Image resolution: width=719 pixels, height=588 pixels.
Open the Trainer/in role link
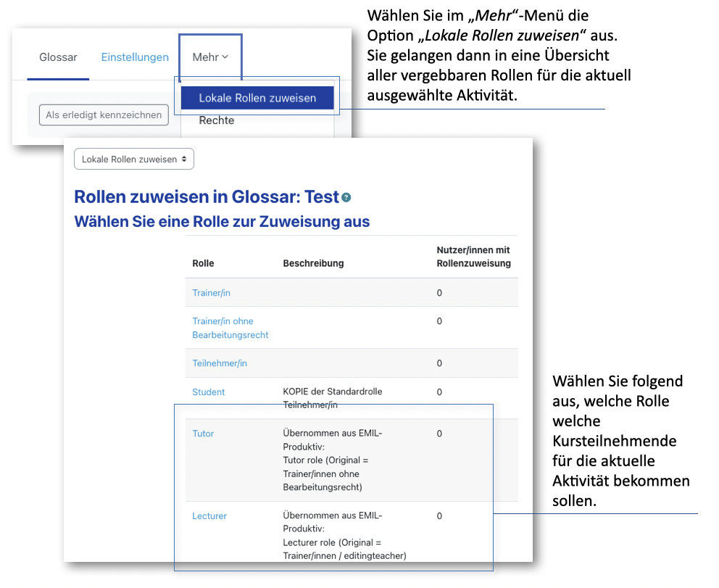point(211,293)
